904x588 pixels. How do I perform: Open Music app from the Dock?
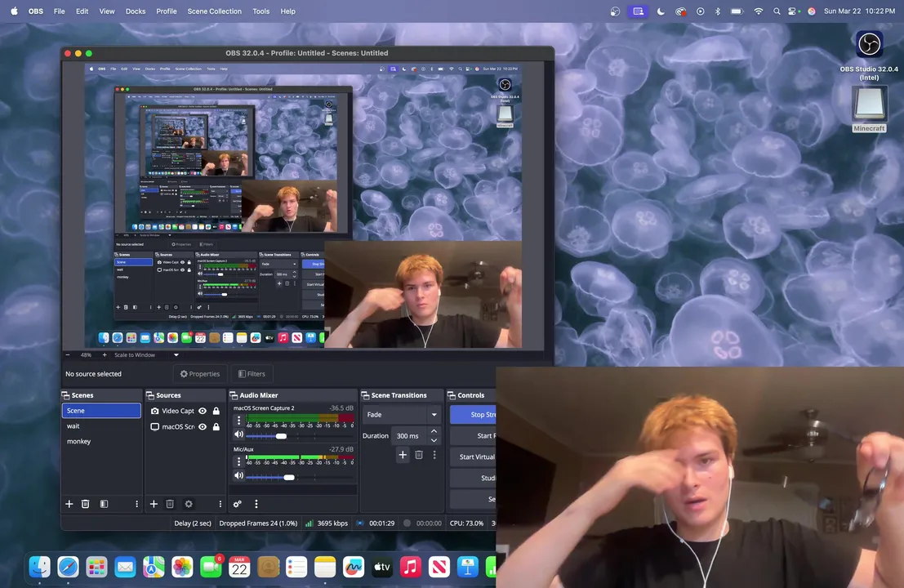(411, 568)
